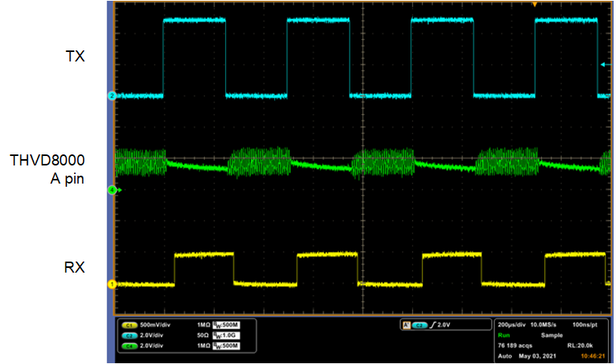Click the C1 yellow channel badge
Viewport: 616px width, 364px height.
(128, 325)
